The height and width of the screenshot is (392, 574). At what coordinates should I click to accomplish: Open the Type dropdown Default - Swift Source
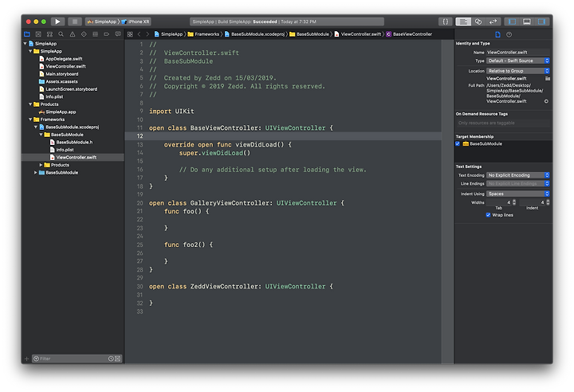pos(518,61)
